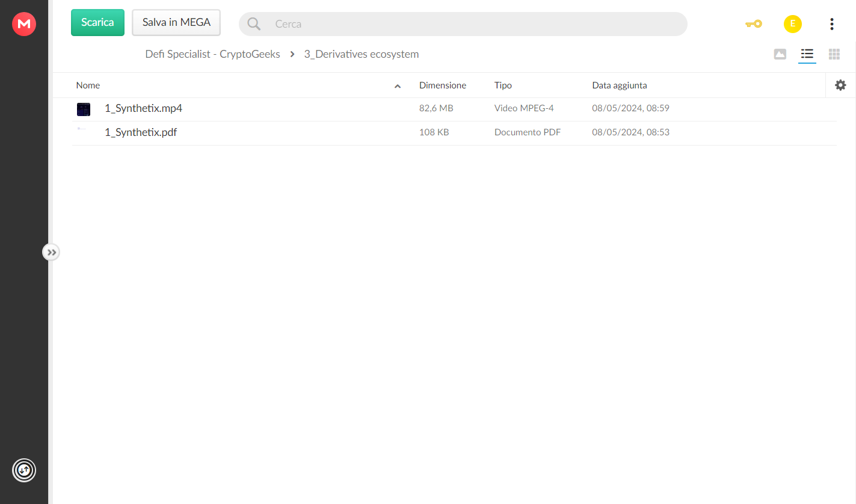Viewport: 856px width, 504px height.
Task: Select the 1_Synthetix.mp4 video thumbnail
Action: pos(84,109)
